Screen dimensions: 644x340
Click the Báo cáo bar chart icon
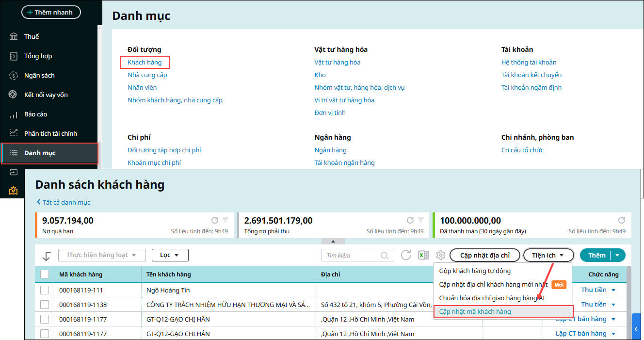tap(14, 114)
